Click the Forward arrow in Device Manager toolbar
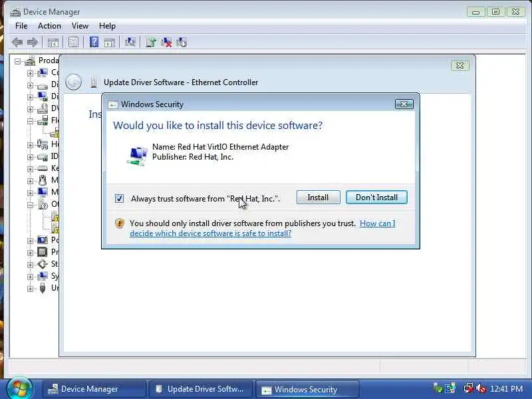 click(32, 43)
